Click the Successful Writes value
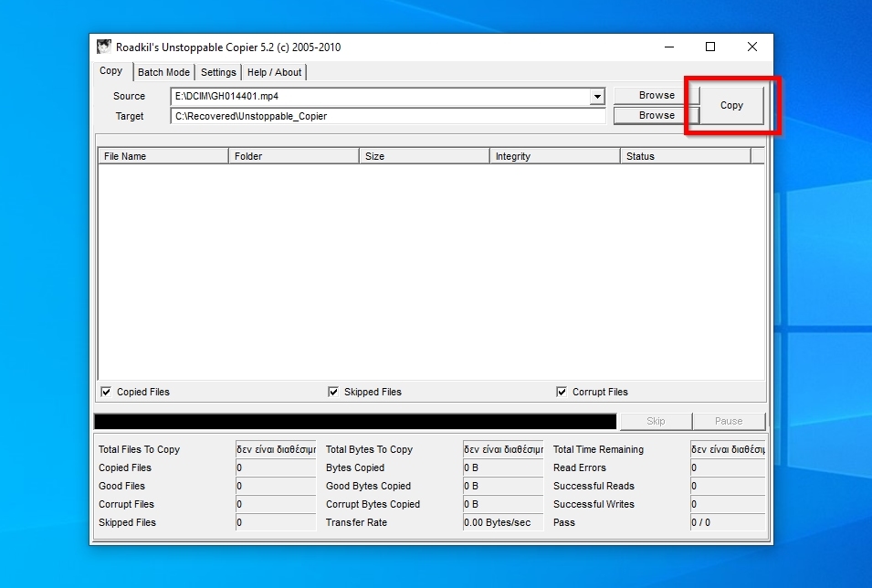The width and height of the screenshot is (872, 588). click(728, 505)
